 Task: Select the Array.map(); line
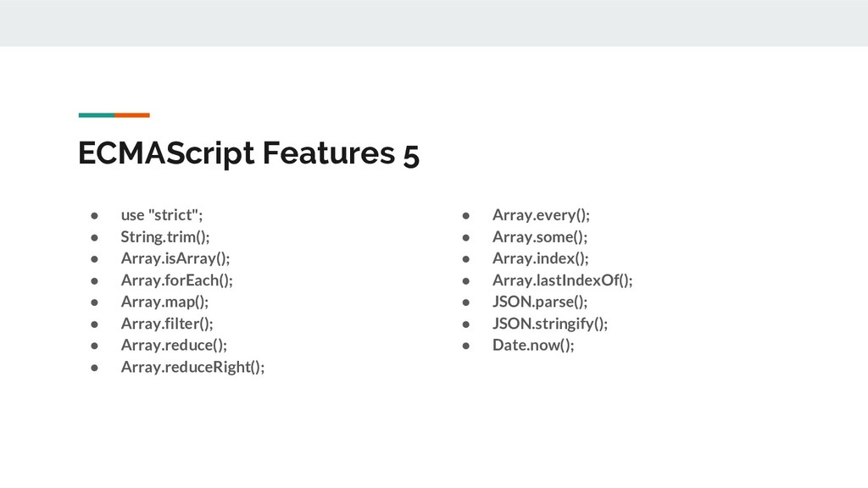tap(164, 302)
